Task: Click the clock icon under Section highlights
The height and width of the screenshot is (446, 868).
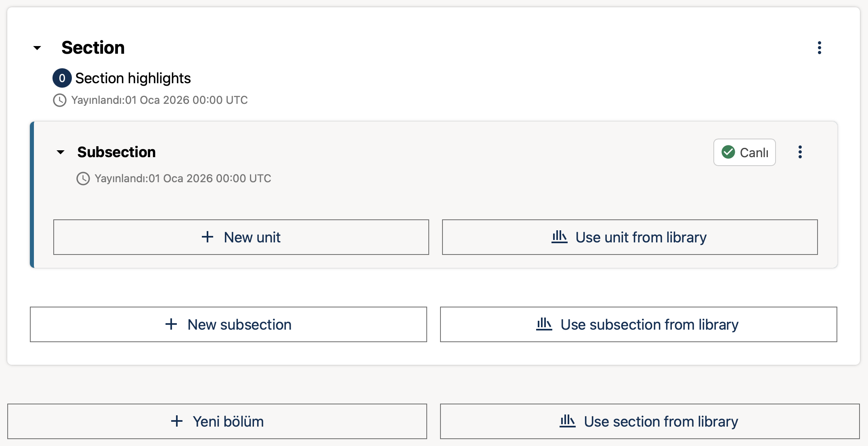Action: tap(60, 100)
